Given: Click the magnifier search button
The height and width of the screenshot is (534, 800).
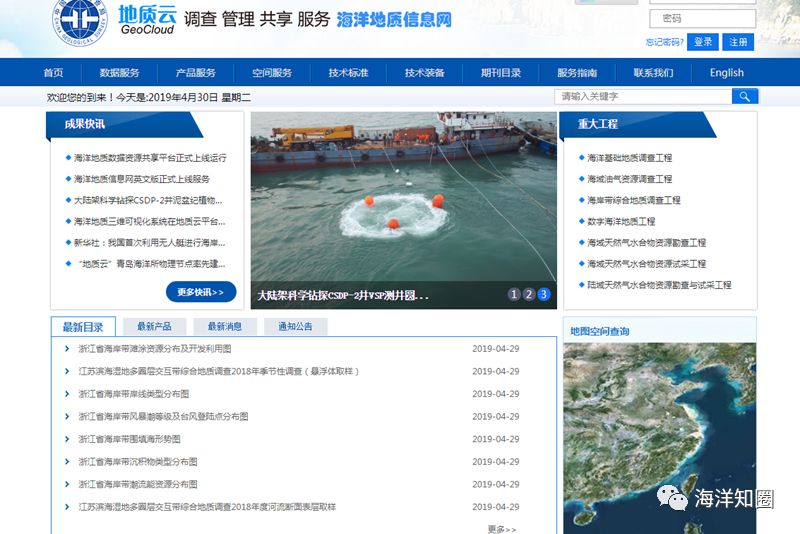Looking at the screenshot, I should coord(744,96).
